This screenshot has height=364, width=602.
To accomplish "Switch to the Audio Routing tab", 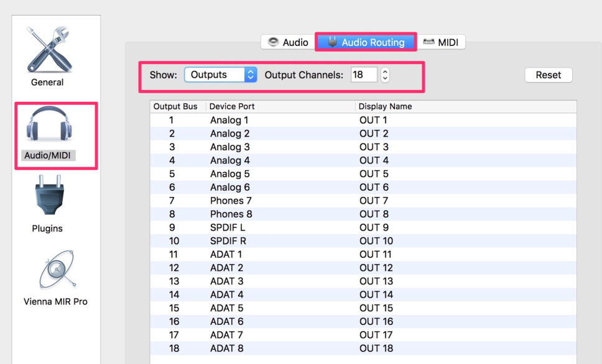I will (x=366, y=42).
